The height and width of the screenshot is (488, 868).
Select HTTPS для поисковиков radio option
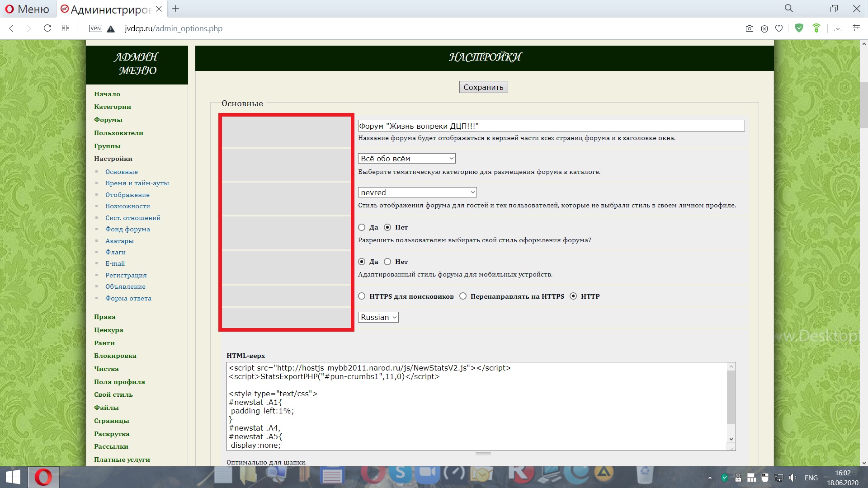tap(362, 296)
